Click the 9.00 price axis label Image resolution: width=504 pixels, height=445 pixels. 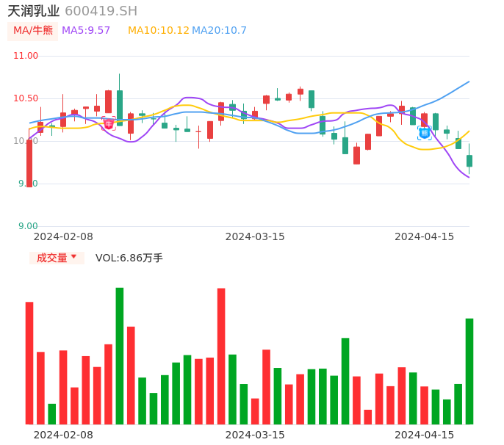click(x=28, y=226)
